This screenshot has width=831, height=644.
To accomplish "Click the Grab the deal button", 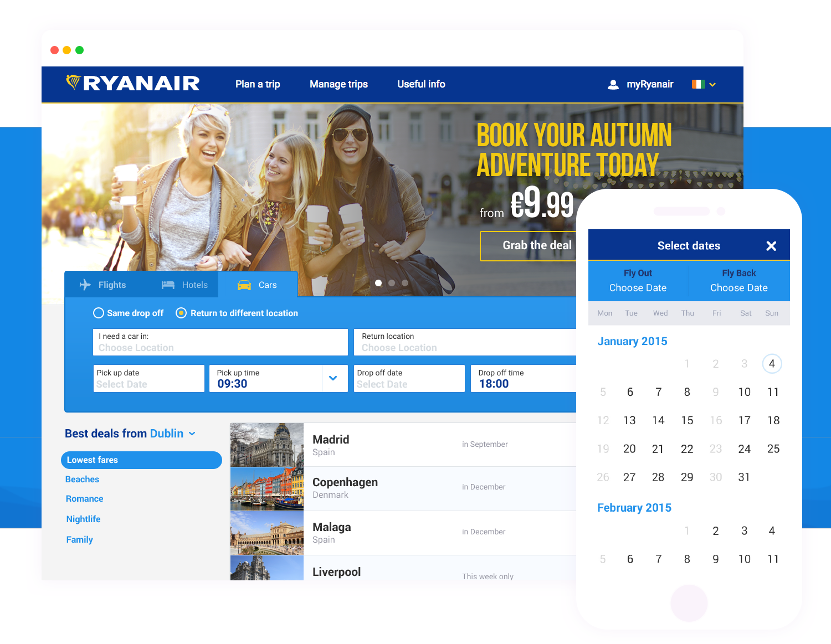I will [x=529, y=245].
